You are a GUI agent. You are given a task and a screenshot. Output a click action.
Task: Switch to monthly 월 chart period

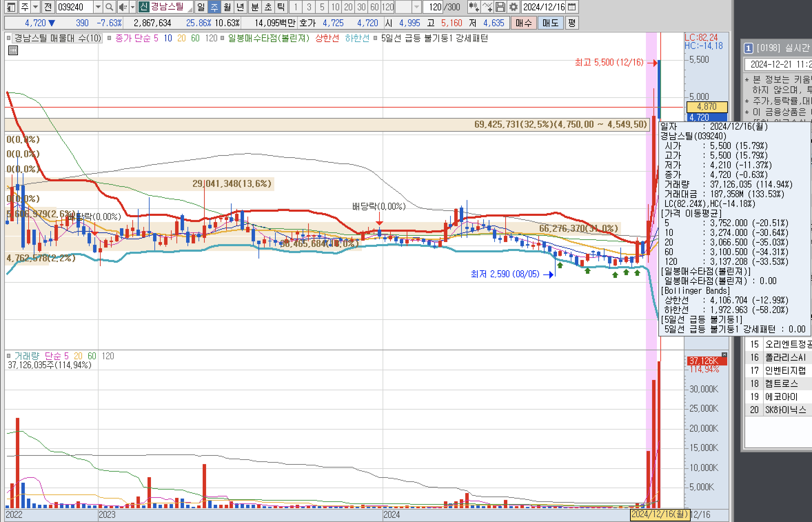click(x=227, y=7)
